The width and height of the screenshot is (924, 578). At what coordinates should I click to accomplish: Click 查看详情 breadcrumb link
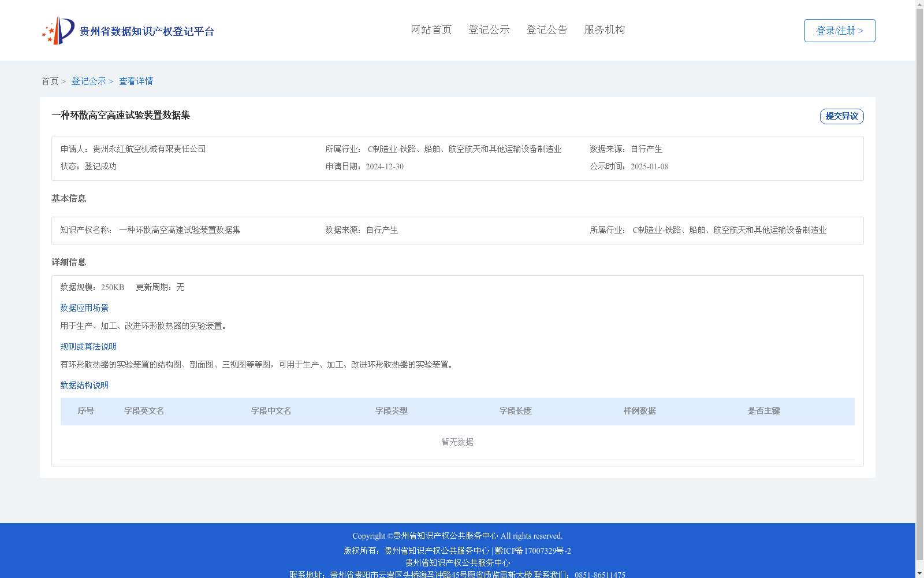[136, 81]
